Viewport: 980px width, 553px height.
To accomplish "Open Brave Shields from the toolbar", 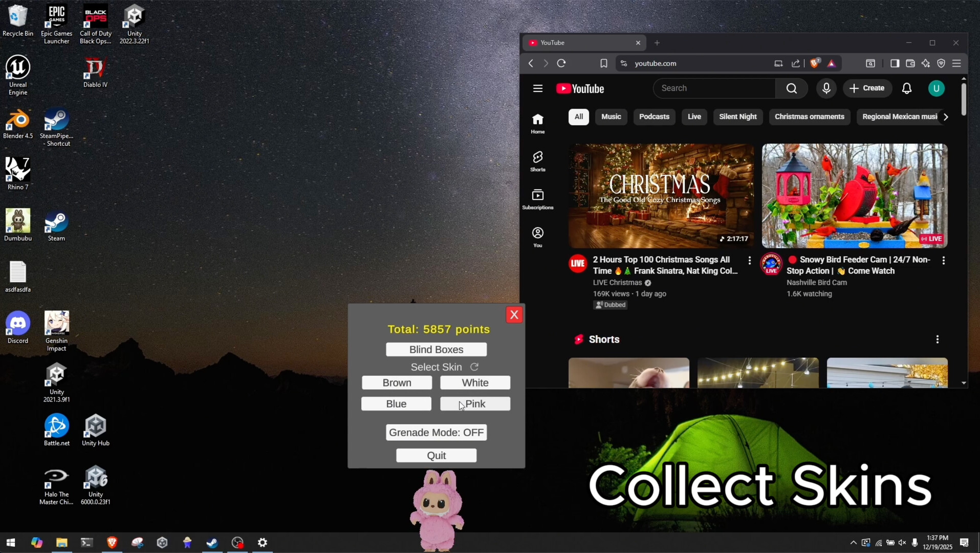I will 815,63.
